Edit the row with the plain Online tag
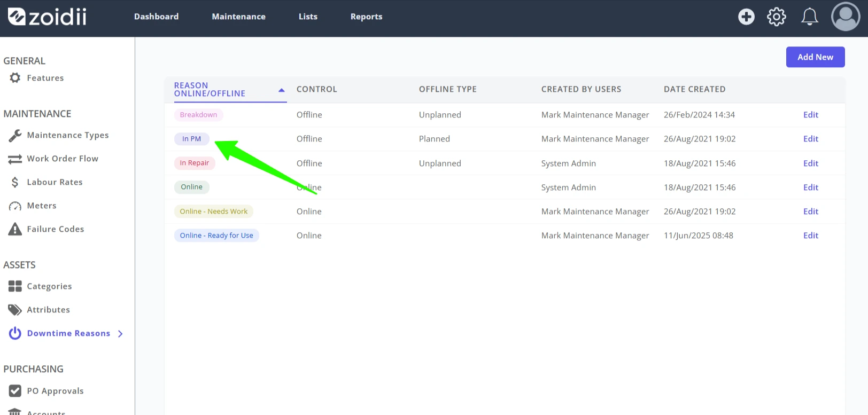 point(811,187)
